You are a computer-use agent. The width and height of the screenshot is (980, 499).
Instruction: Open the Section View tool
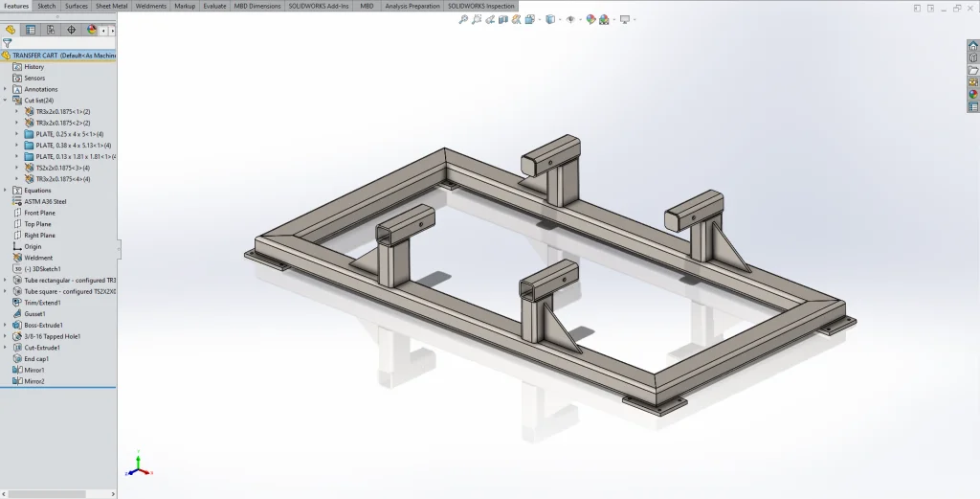(503, 19)
